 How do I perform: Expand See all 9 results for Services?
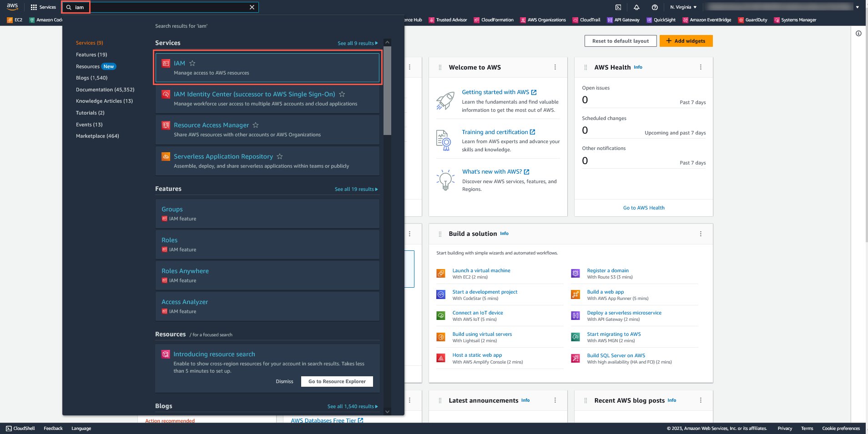pos(357,43)
